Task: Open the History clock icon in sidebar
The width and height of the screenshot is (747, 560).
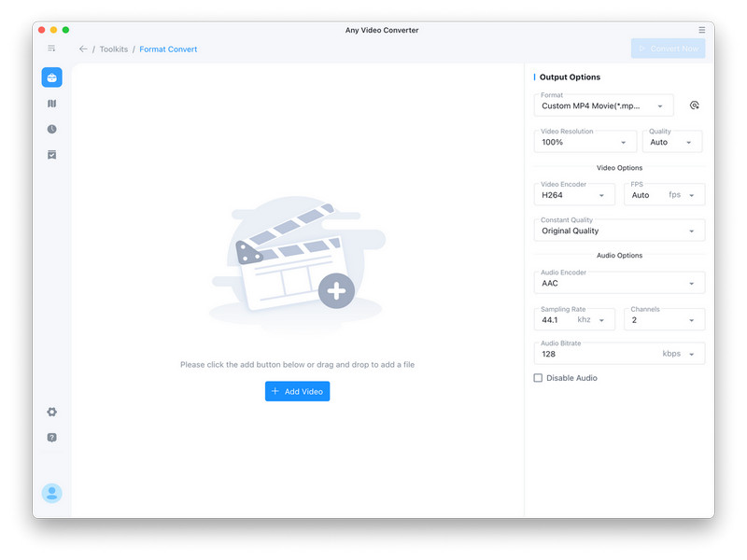Action: [52, 129]
